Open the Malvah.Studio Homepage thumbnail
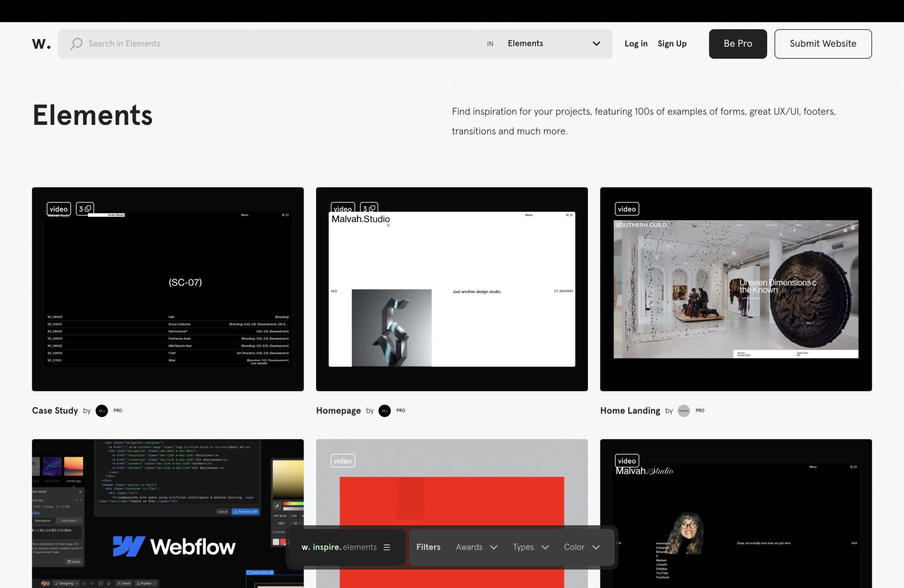Viewport: 904px width, 588px height. 452,289
